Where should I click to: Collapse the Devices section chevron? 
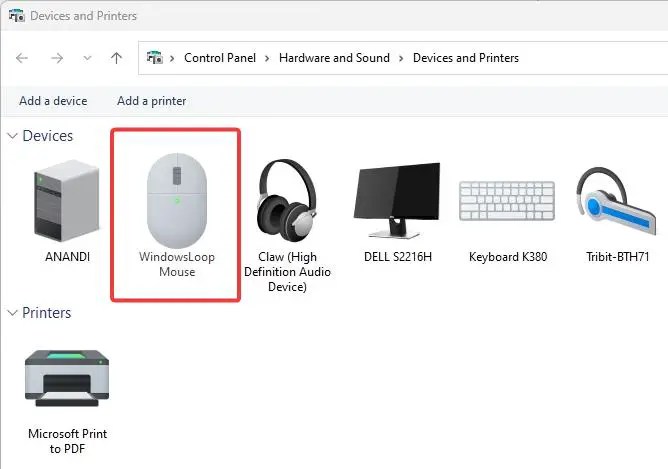pos(12,136)
